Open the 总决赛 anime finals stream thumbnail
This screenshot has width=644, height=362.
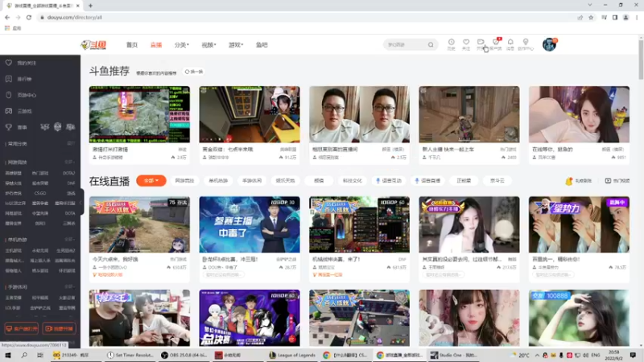pos(250,318)
